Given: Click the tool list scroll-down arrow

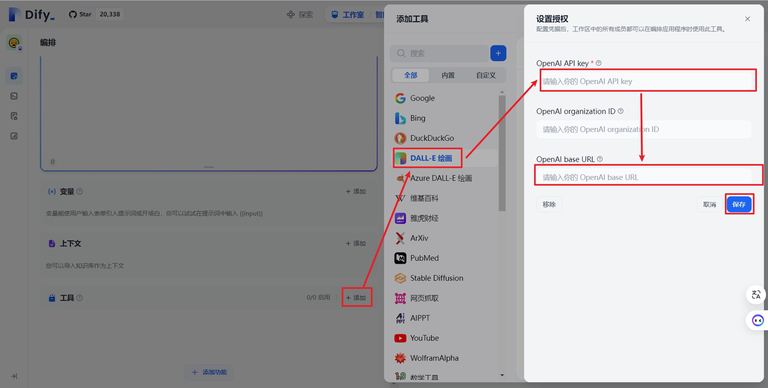Looking at the screenshot, I should (502, 376).
